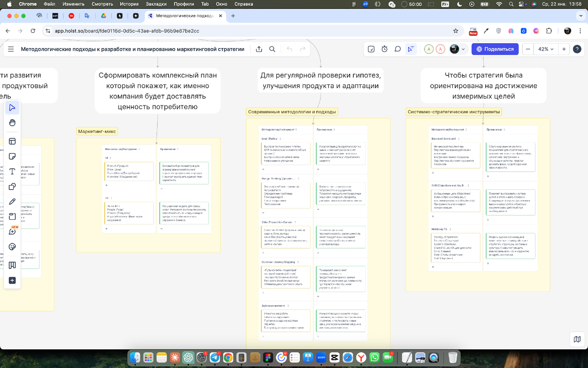Screen dimensions: 588x368
Task: Open the timer tool
Action: click(385, 49)
